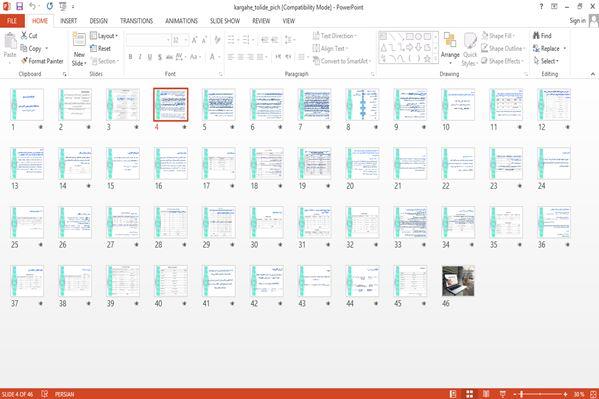Click Convert to SmartArt
The width and height of the screenshot is (599, 399).
(342, 61)
